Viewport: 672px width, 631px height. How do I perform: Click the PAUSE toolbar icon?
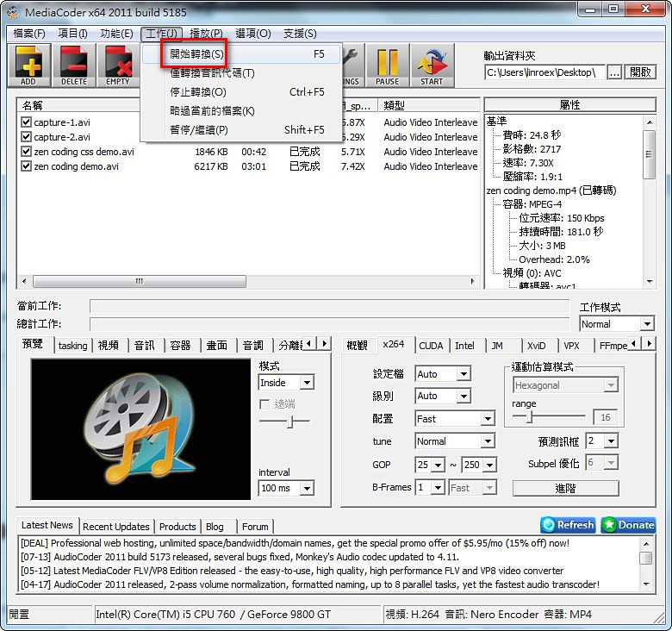tap(387, 66)
